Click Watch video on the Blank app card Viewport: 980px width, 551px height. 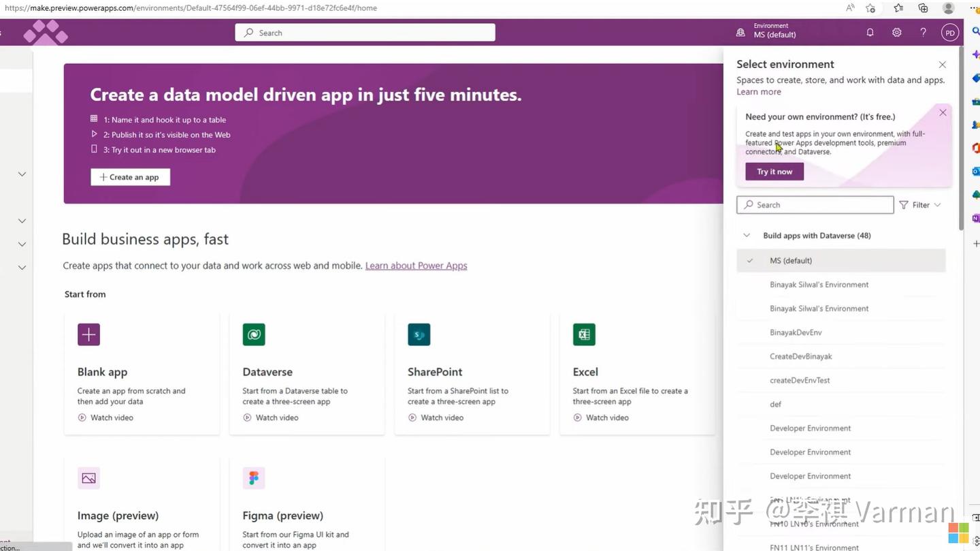pyautogui.click(x=105, y=418)
